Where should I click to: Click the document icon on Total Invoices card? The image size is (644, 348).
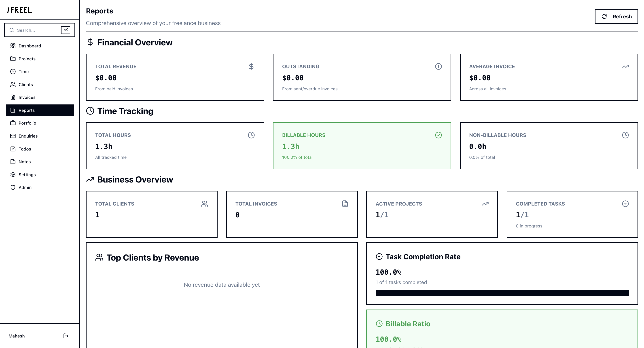[345, 204]
